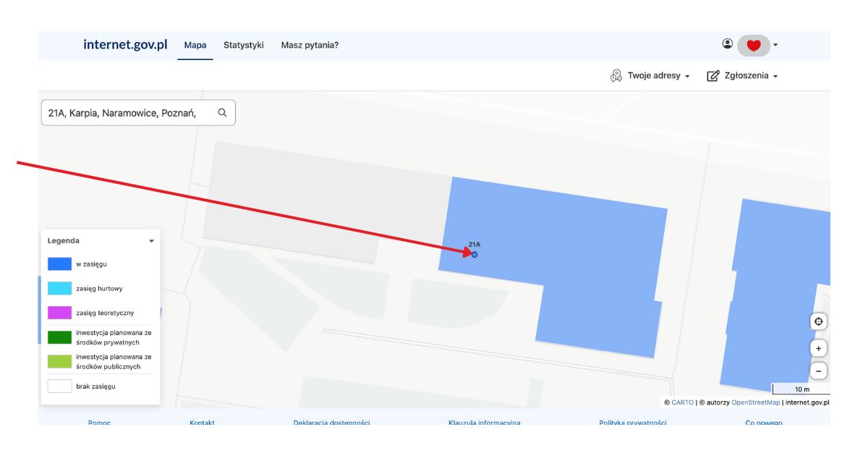Click the CARTO attribution link
The width and height of the screenshot is (868, 456).
pyautogui.click(x=682, y=402)
